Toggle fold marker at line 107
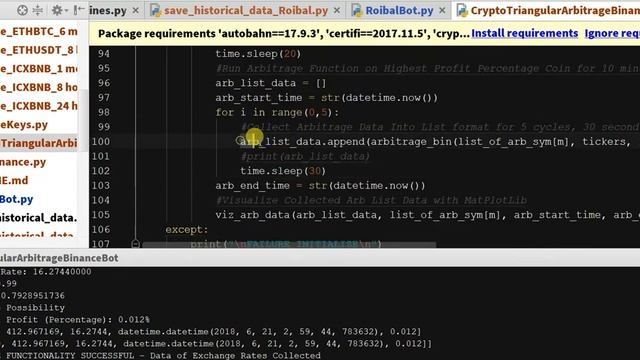This screenshot has width=640, height=360. tap(136, 244)
